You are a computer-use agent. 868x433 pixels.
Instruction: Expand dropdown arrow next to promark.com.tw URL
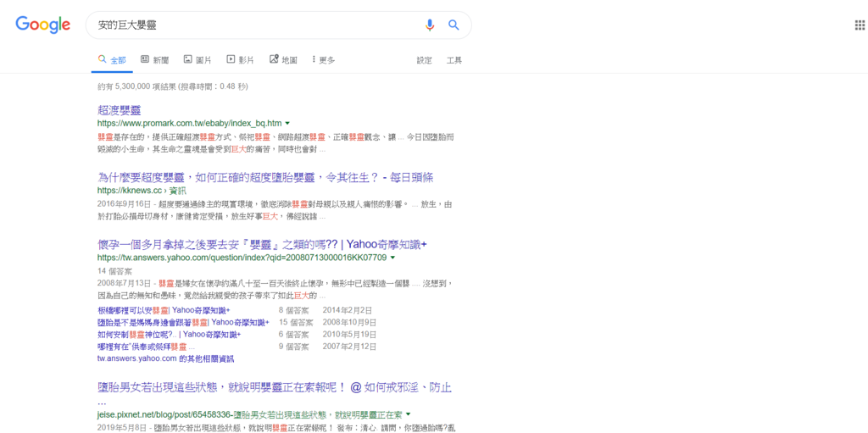(287, 123)
